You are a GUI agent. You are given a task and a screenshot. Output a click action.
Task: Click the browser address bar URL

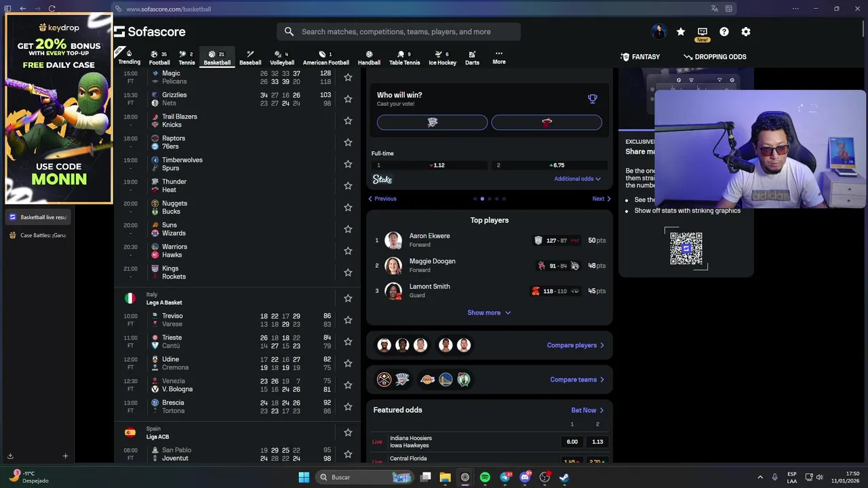pos(168,9)
